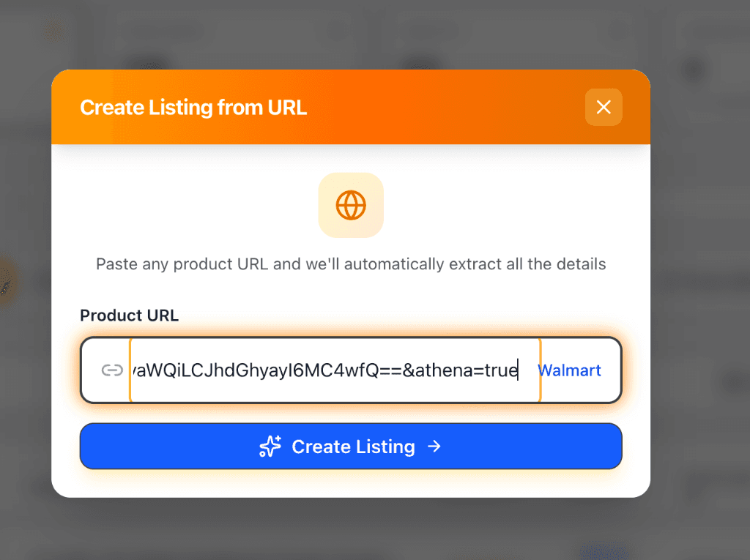The width and height of the screenshot is (750, 560).
Task: Place cursor at end of the pasted URL
Action: click(519, 370)
